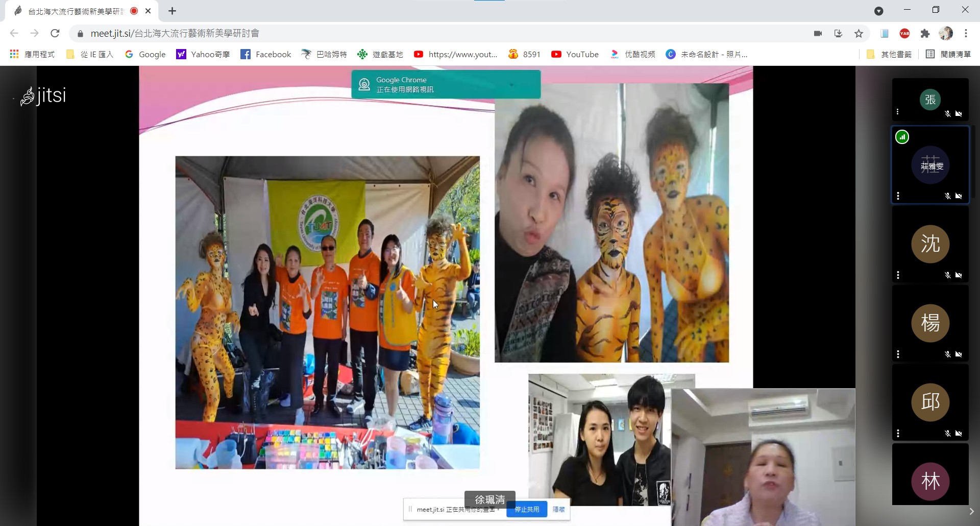
Task: Open more options for participant 楊
Action: [x=898, y=354]
